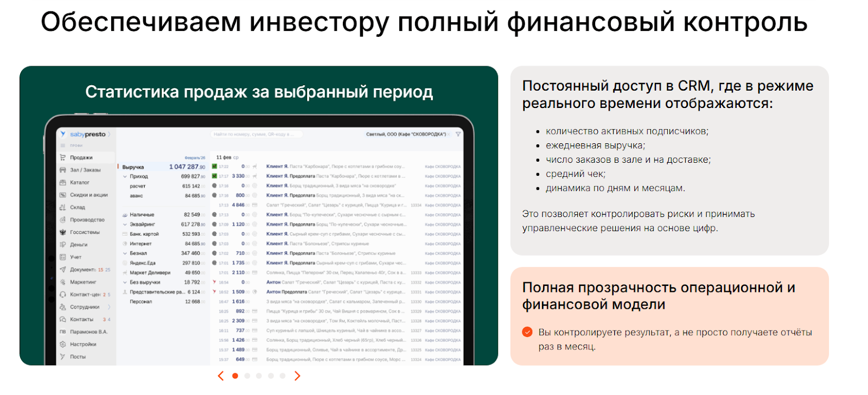Click the filter funnel icon at top right
This screenshot has height=395, width=868.
[458, 134]
